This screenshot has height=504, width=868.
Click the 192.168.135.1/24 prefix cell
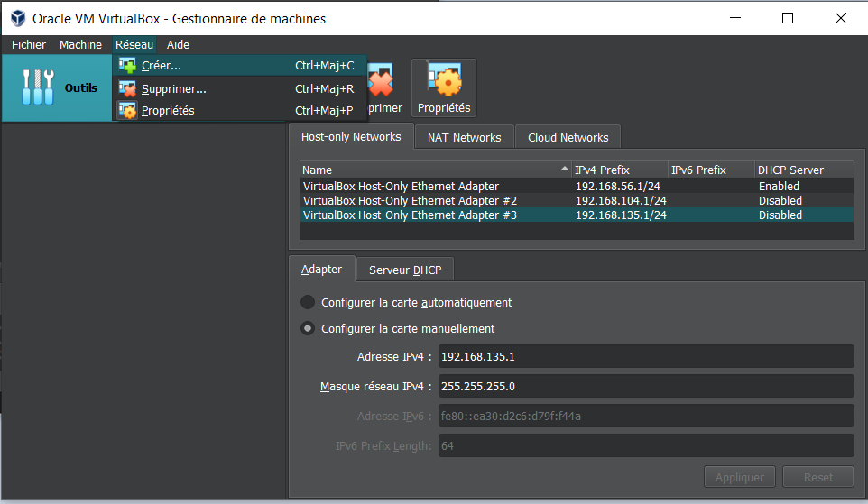pyautogui.click(x=621, y=215)
